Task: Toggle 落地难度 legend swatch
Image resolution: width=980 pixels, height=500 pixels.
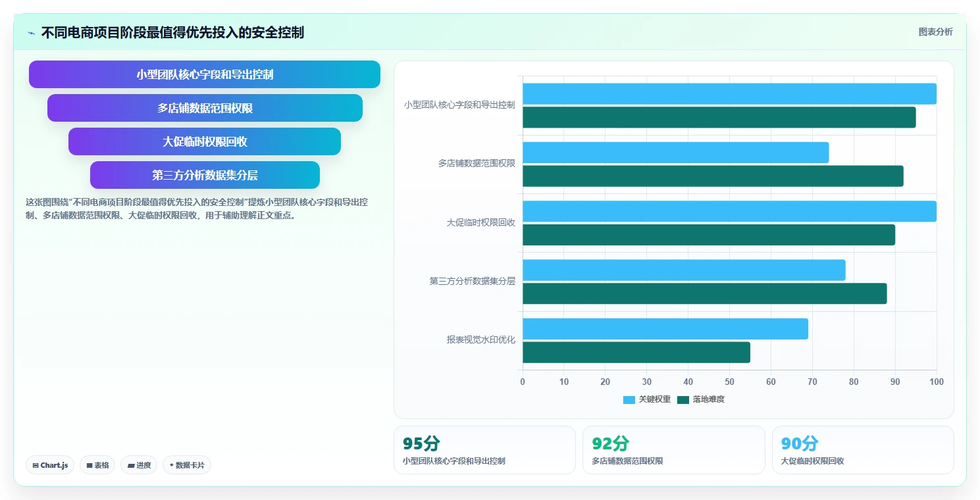Action: click(x=683, y=399)
